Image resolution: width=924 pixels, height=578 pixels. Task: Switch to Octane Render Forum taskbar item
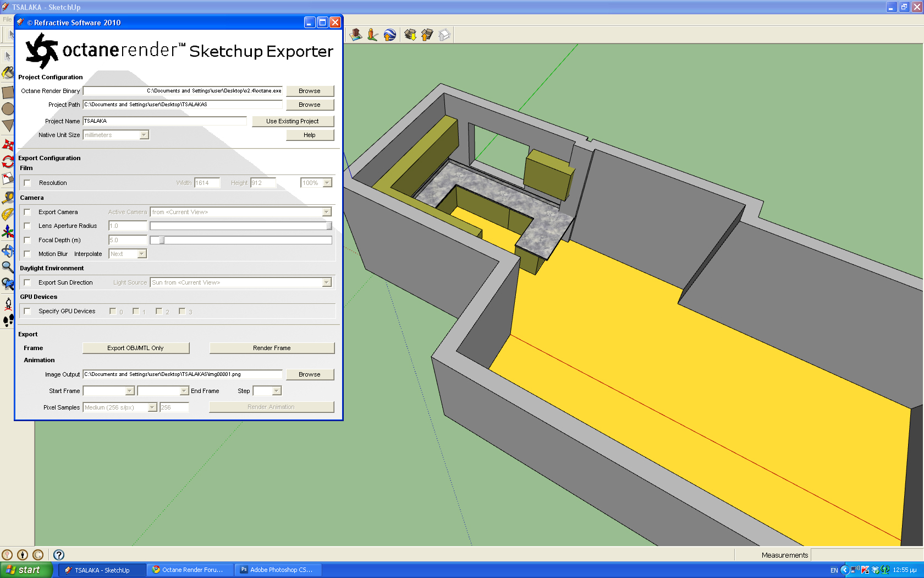190,570
